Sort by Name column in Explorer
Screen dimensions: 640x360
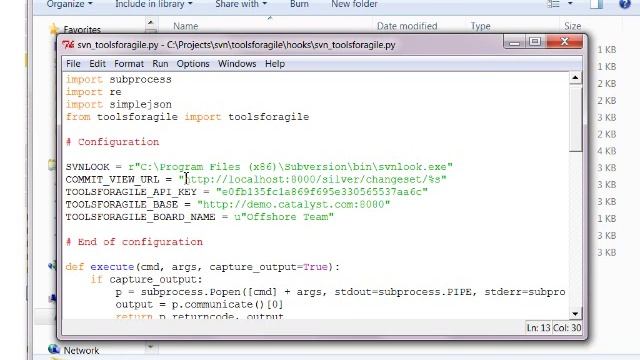186,26
